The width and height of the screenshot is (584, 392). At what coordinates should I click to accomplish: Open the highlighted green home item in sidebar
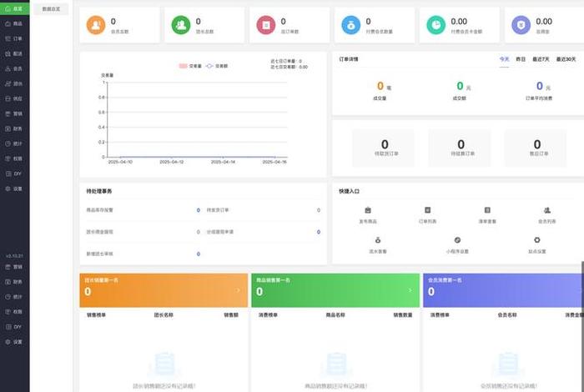tap(14, 8)
